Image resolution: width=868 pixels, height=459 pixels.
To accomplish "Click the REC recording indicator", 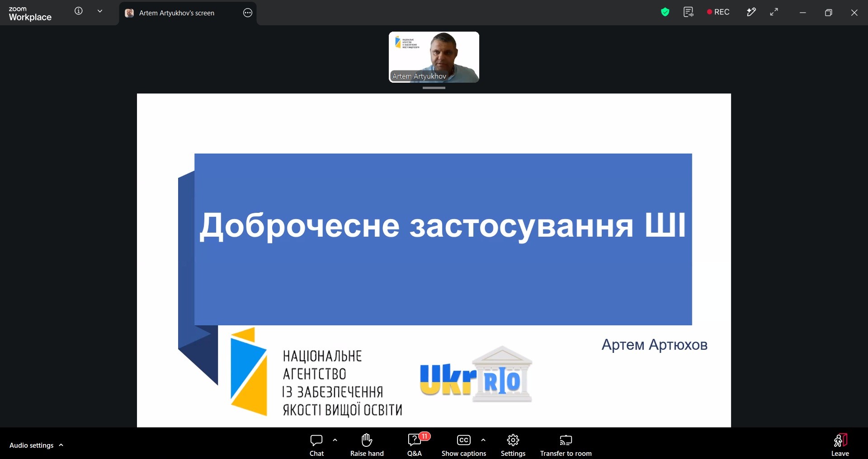I will click(x=718, y=12).
